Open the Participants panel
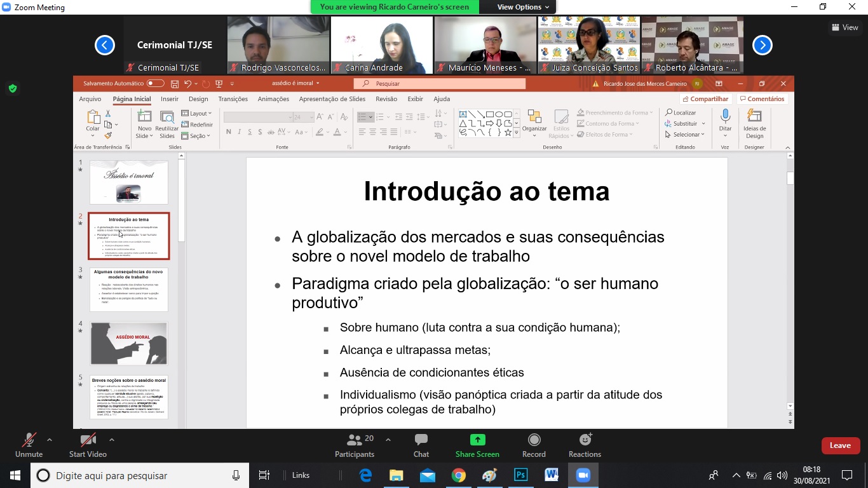The image size is (868, 488). [355, 445]
